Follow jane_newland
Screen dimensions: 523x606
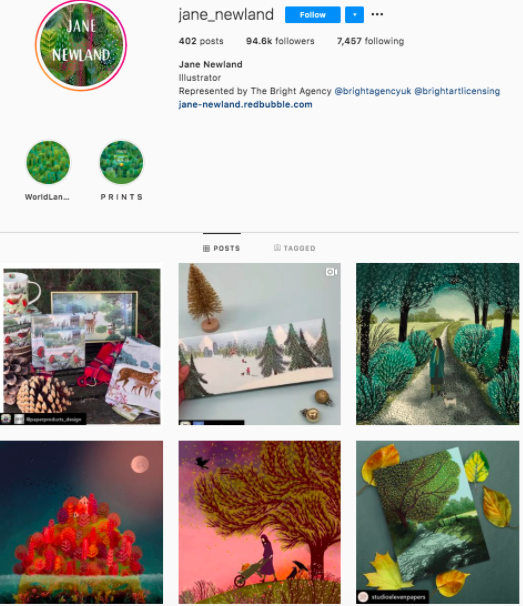pyautogui.click(x=312, y=15)
